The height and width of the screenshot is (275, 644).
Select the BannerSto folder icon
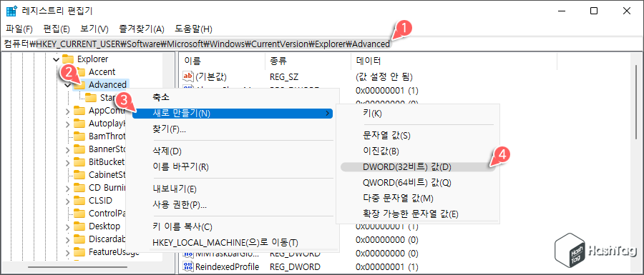click(79, 149)
